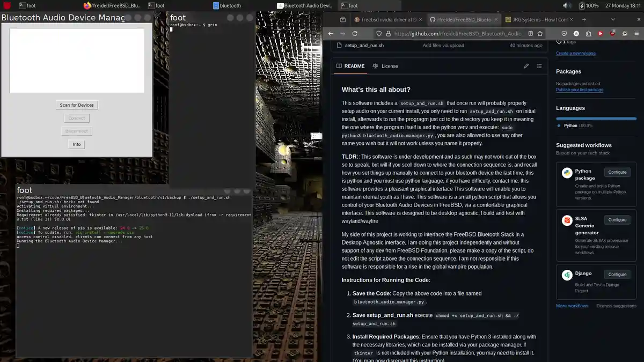The image size is (644, 362).
Task: Click the round white extension icon in toolbar
Action: tap(576, 33)
